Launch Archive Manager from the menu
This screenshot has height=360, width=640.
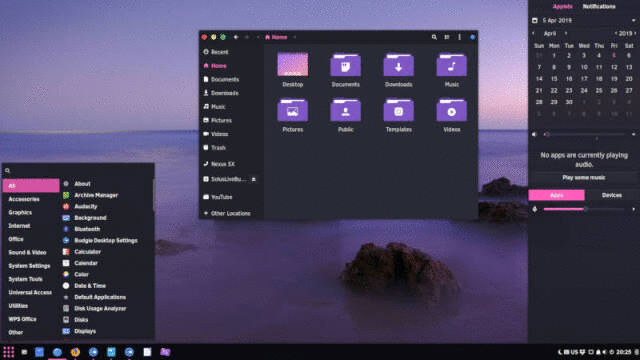point(106,195)
